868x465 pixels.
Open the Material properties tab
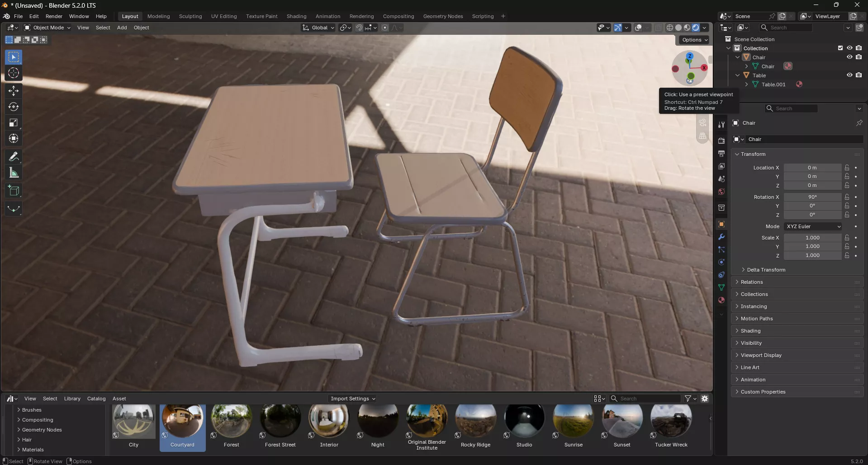point(721,300)
